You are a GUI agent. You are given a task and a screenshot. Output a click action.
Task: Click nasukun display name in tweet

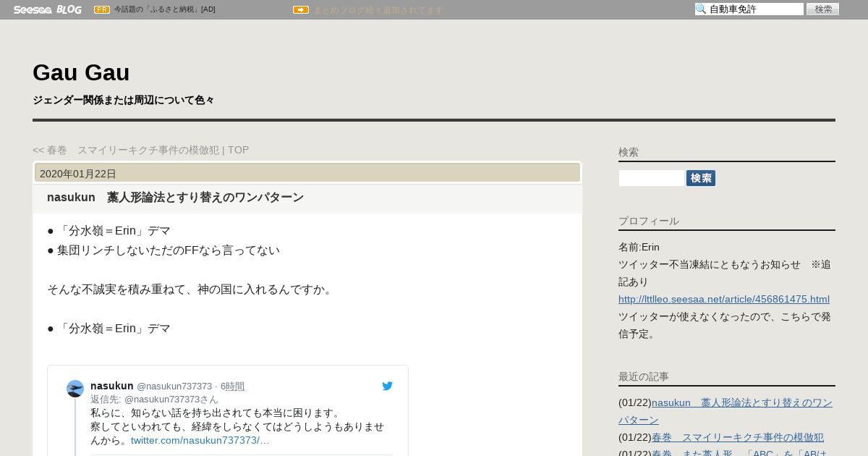coord(112,386)
